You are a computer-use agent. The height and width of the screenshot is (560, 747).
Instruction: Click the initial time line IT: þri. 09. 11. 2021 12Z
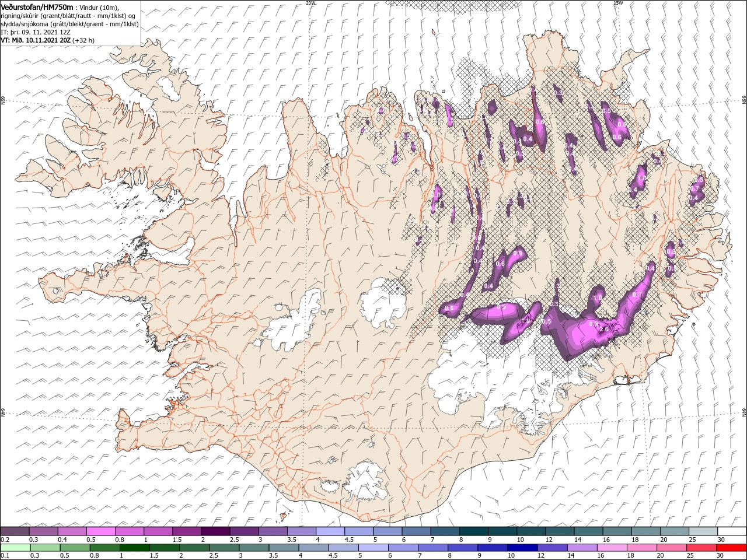tap(35, 32)
